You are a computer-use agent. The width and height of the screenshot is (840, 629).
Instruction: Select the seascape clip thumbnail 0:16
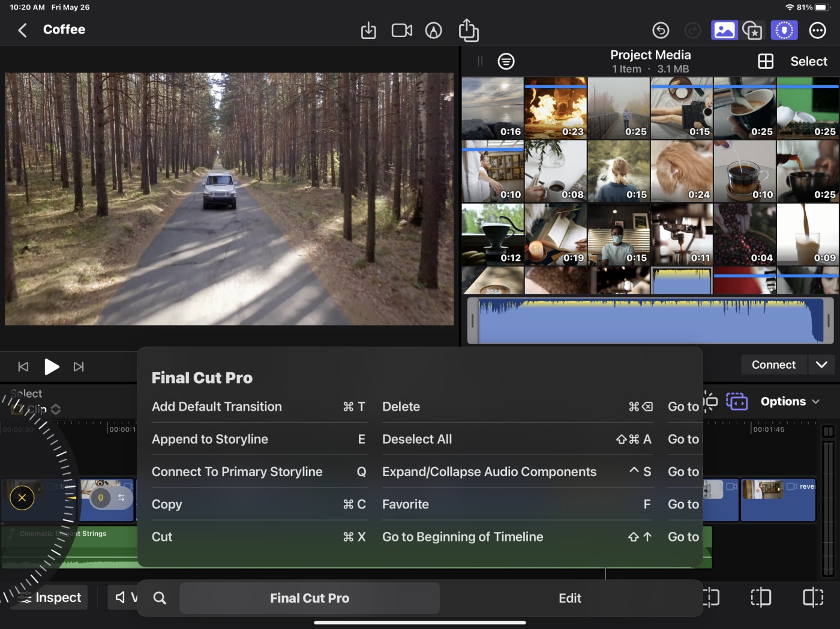tap(493, 108)
